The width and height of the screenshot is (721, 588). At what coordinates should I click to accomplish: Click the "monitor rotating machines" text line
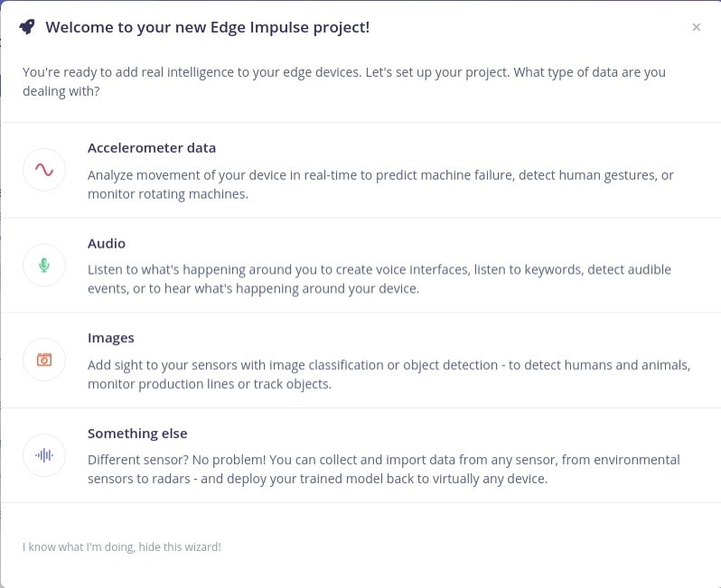pos(168,194)
